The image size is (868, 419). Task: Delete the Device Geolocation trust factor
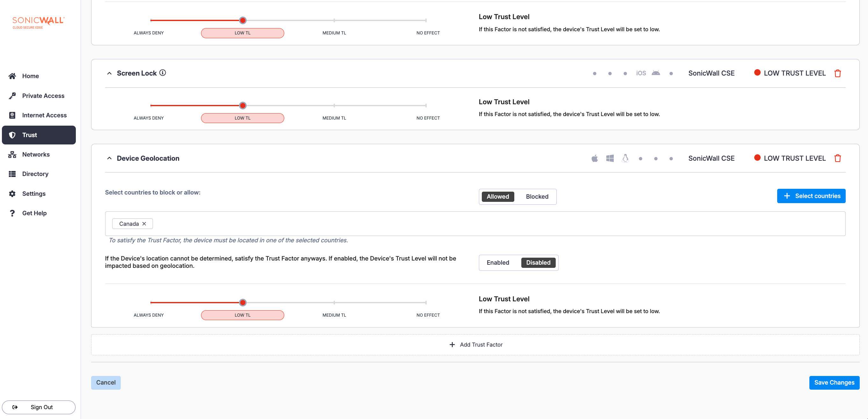[837, 158]
